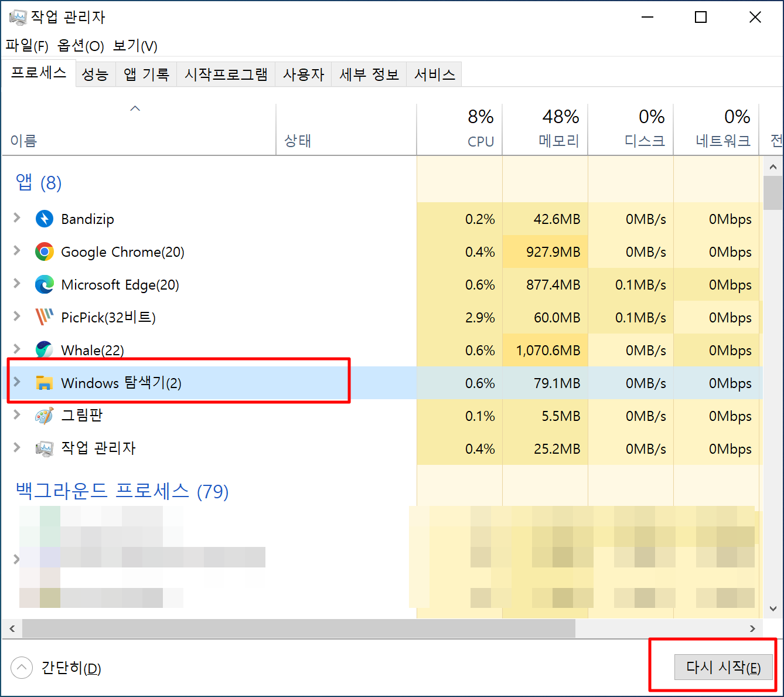
Task: Switch to the 사용자 tab
Action: 303,74
